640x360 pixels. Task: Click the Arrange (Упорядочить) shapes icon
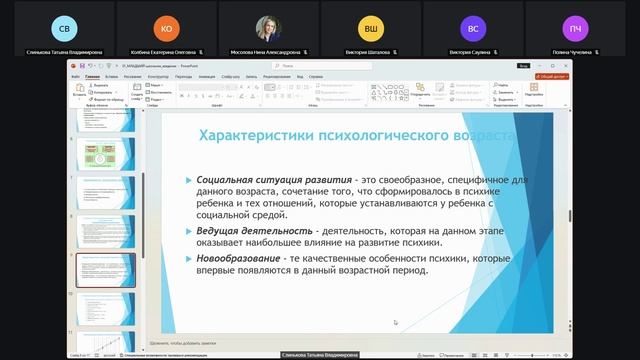point(420,87)
